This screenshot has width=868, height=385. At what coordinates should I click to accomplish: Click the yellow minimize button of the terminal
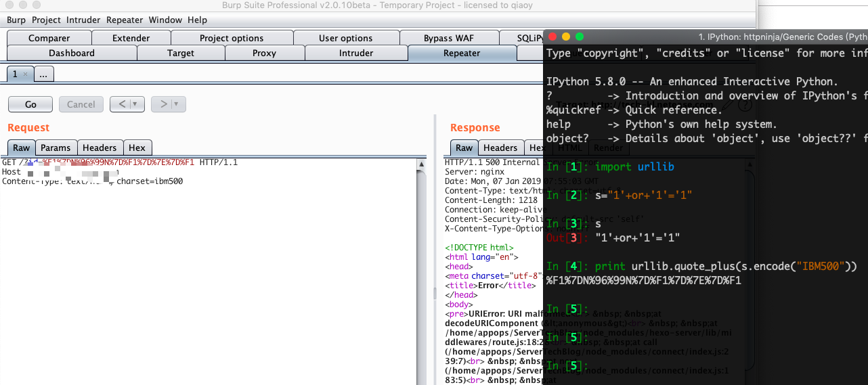(x=566, y=37)
